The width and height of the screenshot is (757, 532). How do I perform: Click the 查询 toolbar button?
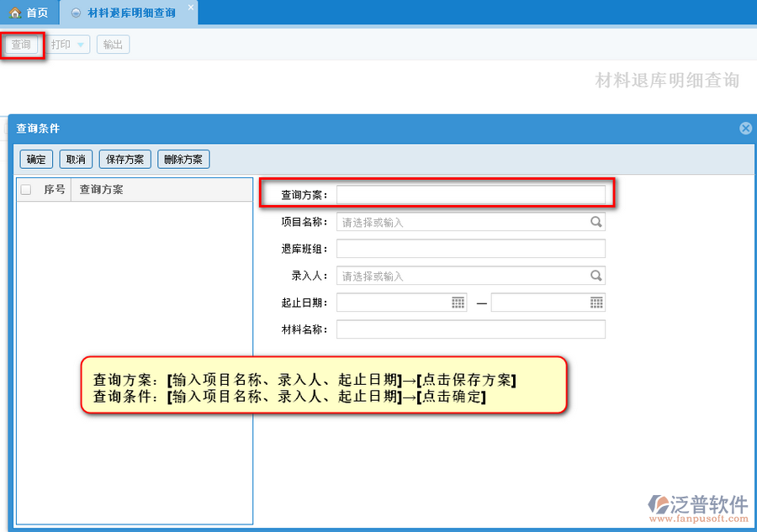tap(21, 45)
